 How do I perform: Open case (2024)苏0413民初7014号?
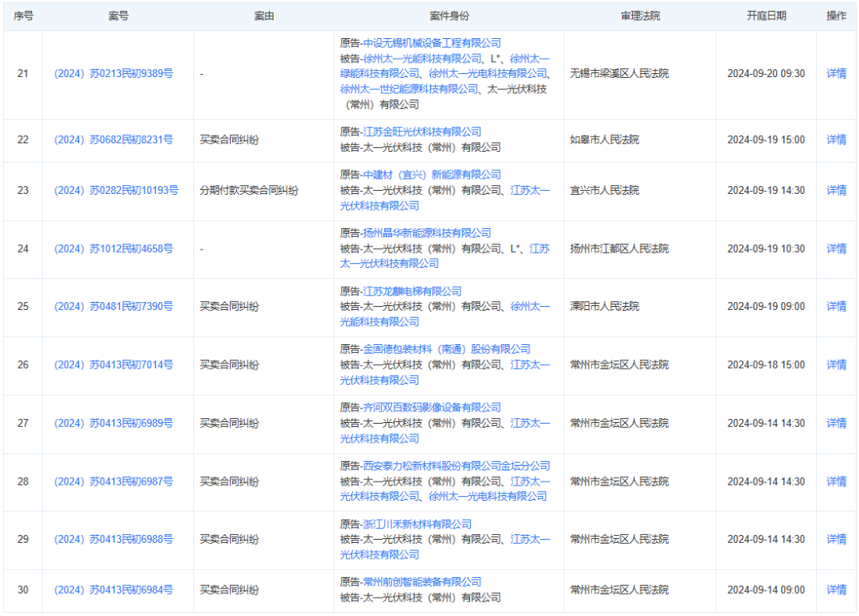click(x=113, y=365)
